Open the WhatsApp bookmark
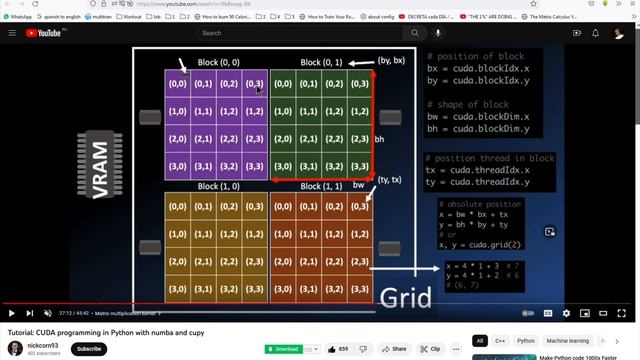The width and height of the screenshot is (640, 360). [x=18, y=17]
